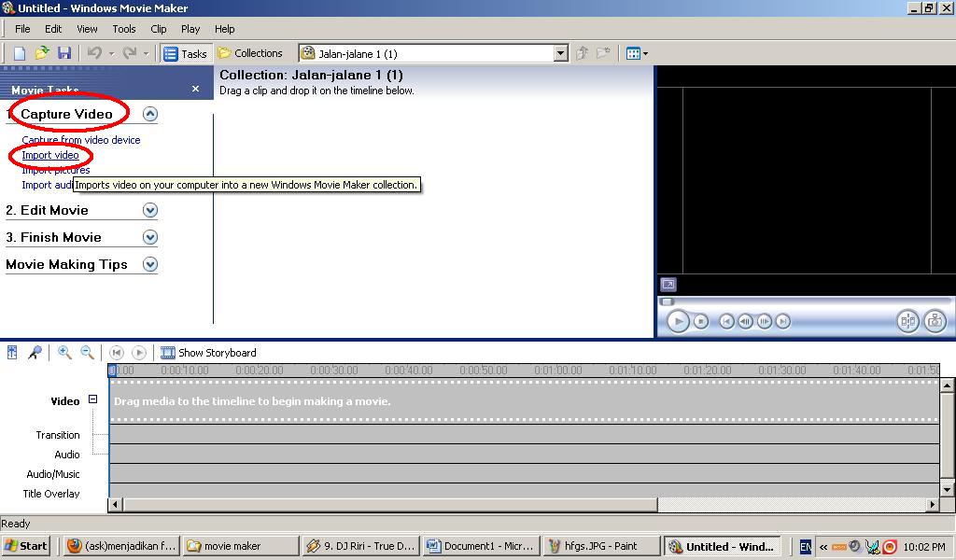Click the language bar EN indicator

[806, 547]
